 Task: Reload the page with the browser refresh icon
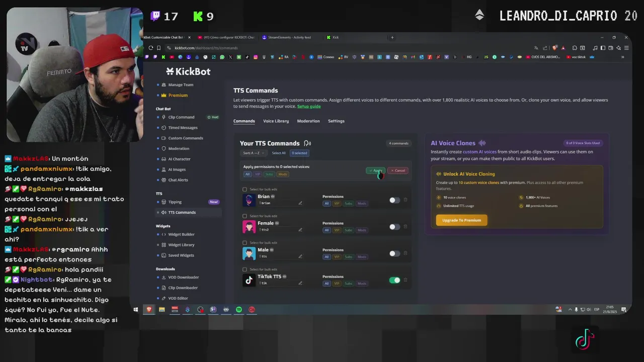[150, 48]
